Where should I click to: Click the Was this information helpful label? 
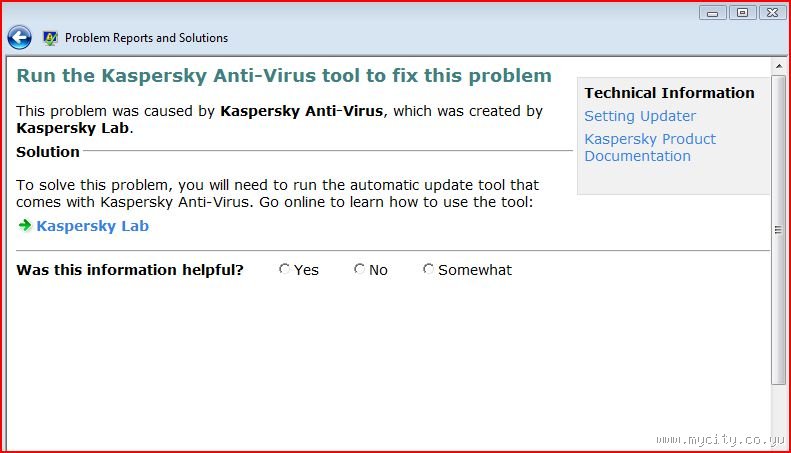pyautogui.click(x=130, y=270)
